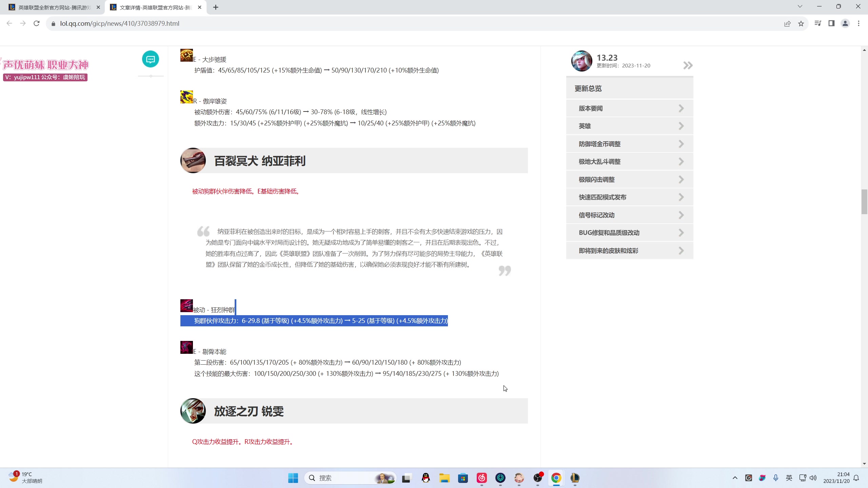Open NetEase Music red taskbar icon

coord(482,478)
